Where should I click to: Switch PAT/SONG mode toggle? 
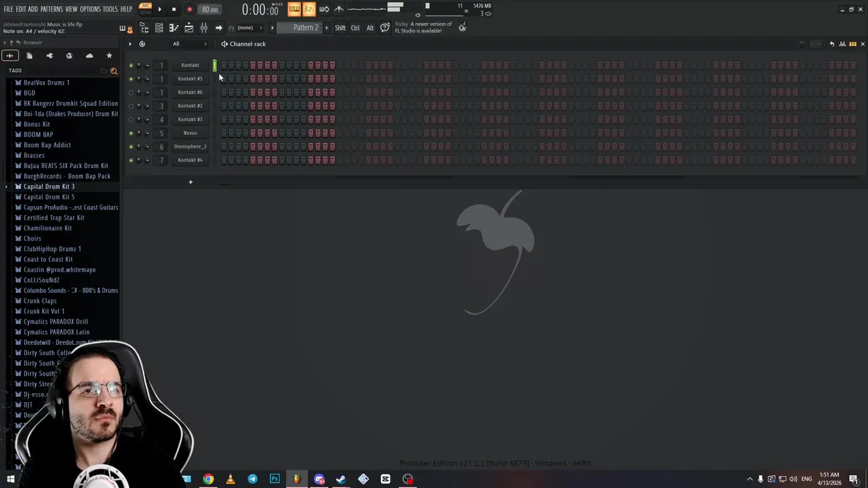[145, 9]
